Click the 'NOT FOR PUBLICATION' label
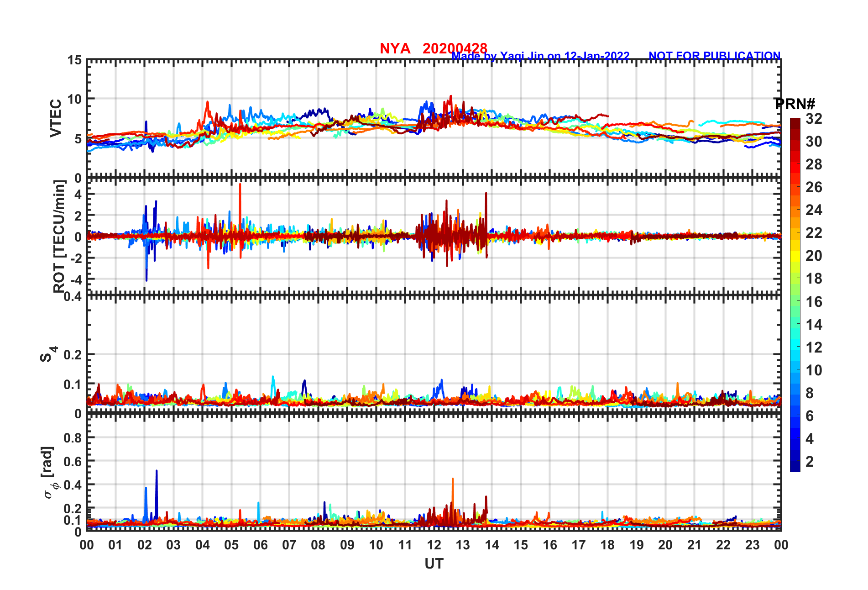The width and height of the screenshot is (868, 590). pos(715,56)
